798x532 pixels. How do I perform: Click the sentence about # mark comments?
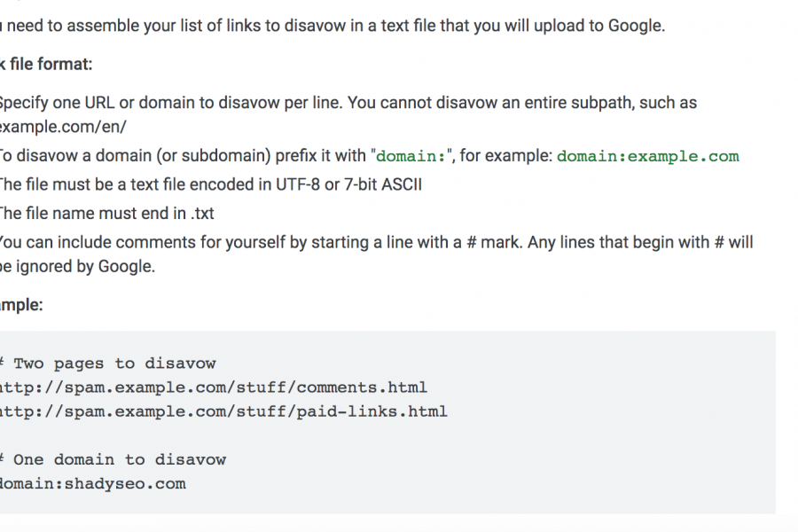click(377, 242)
